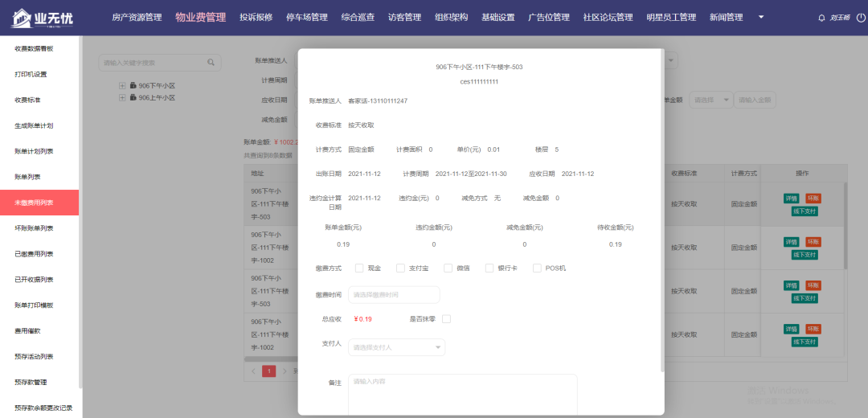Click 坏账 button in first table row
868x418 pixels.
[x=813, y=199]
